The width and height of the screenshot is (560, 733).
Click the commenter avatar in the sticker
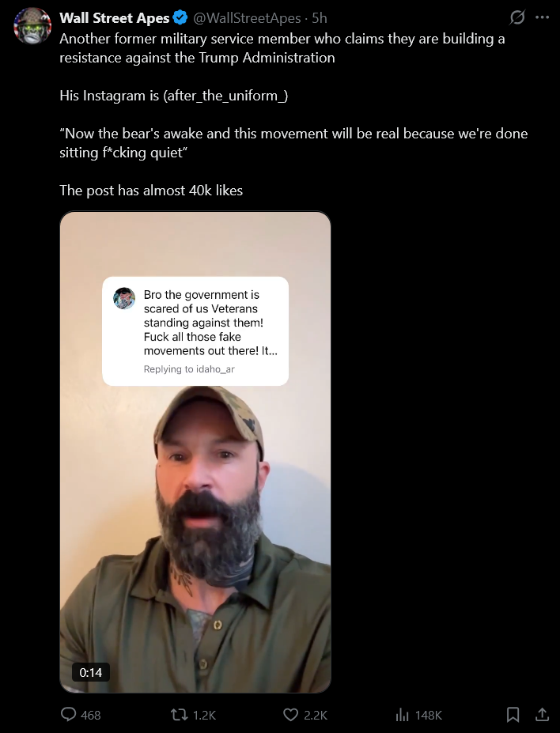point(124,298)
